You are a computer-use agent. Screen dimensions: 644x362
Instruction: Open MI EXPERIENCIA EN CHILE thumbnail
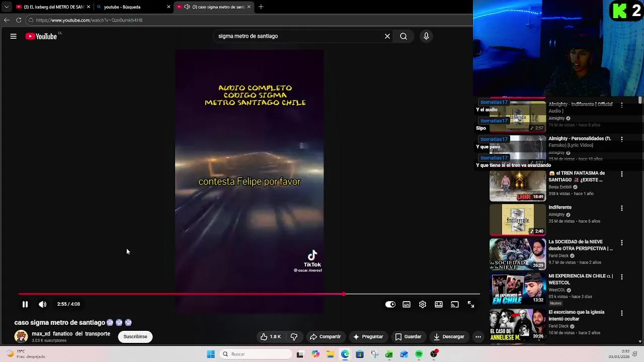pyautogui.click(x=517, y=289)
